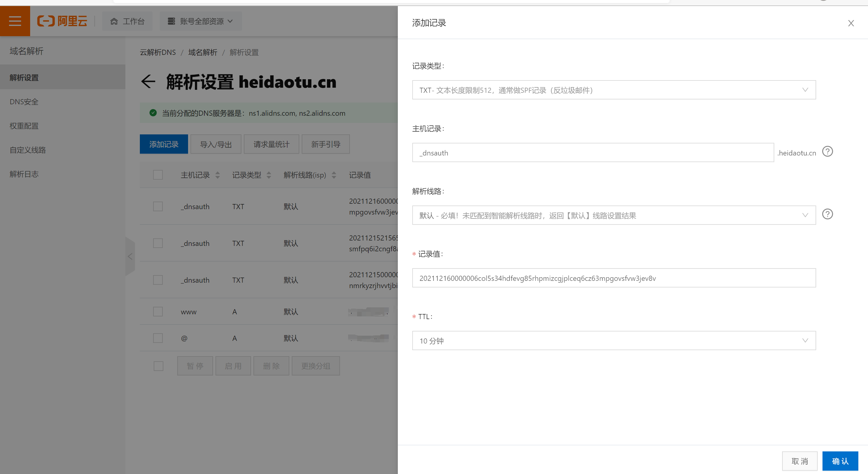Image resolution: width=868 pixels, height=474 pixels.
Task: Focus the 记录值 input field
Action: tap(614, 278)
